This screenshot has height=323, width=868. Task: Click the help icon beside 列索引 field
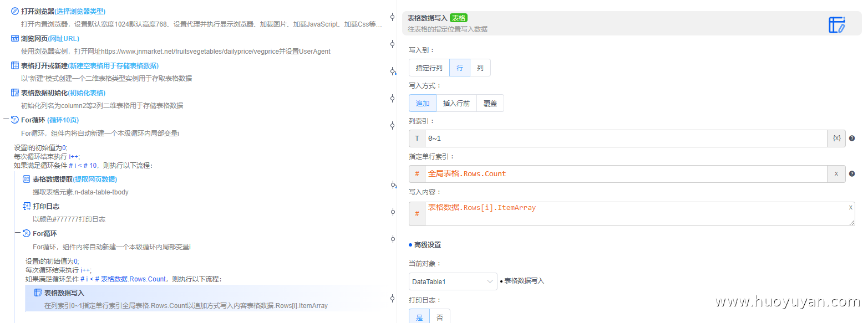point(852,139)
